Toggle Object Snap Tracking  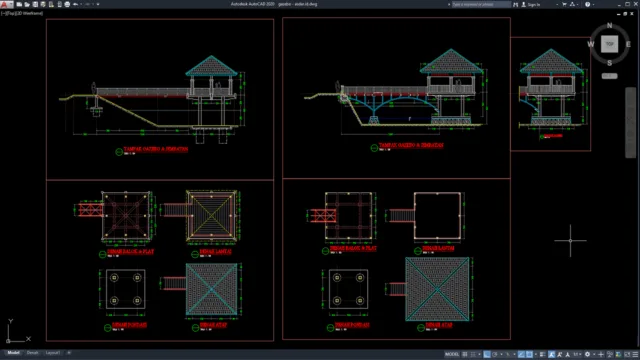point(522,355)
